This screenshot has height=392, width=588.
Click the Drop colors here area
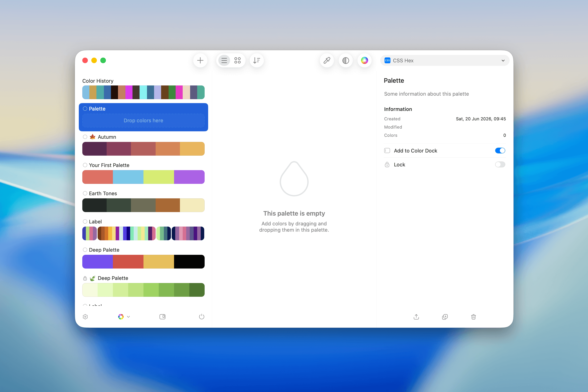click(x=143, y=121)
